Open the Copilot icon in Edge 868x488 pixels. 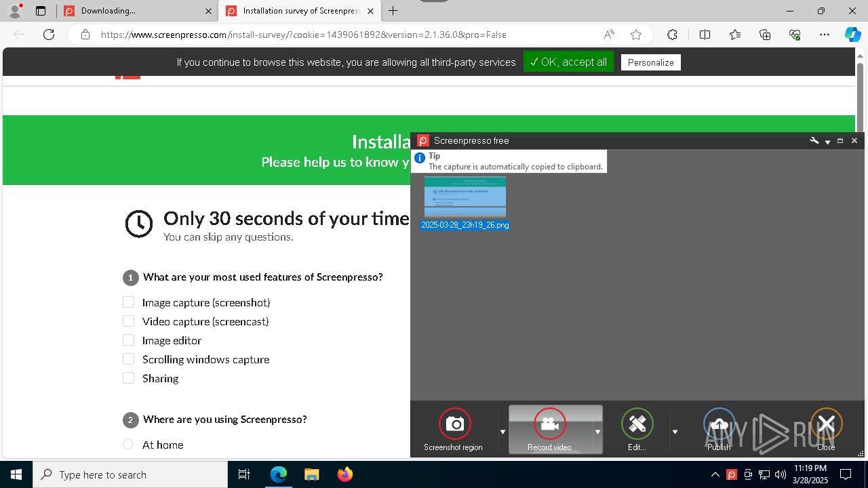pyautogui.click(x=852, y=35)
